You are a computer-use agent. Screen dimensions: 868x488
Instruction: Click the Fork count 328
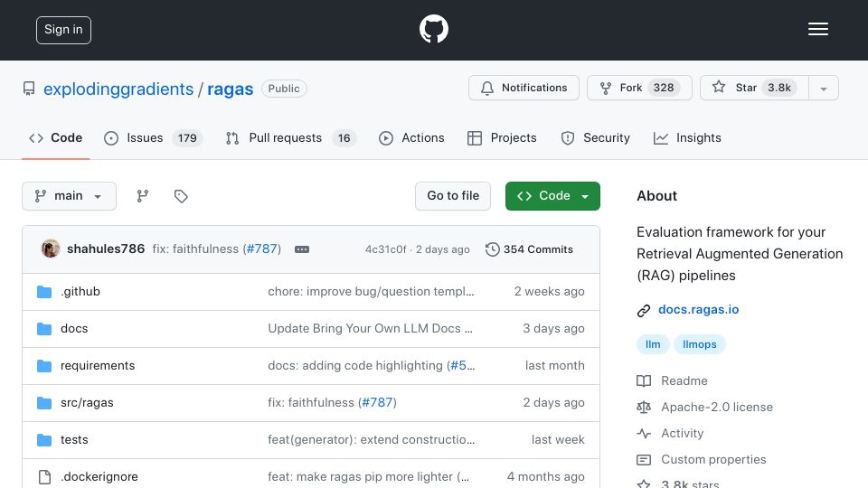point(663,88)
